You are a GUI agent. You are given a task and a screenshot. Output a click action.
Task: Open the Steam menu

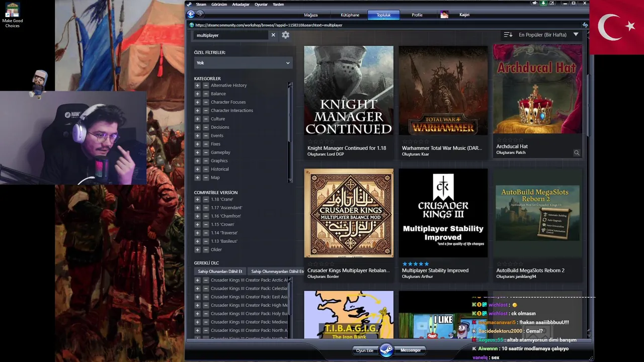tap(201, 4)
